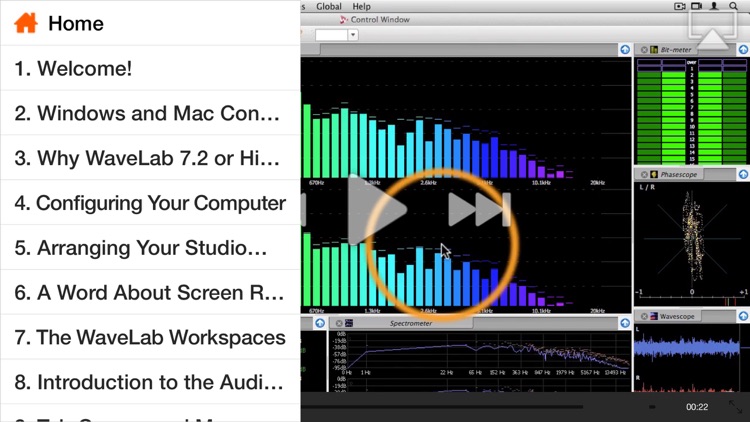Click the L / R label in Phasescope
The width and height of the screenshot is (750, 422).
point(647,187)
